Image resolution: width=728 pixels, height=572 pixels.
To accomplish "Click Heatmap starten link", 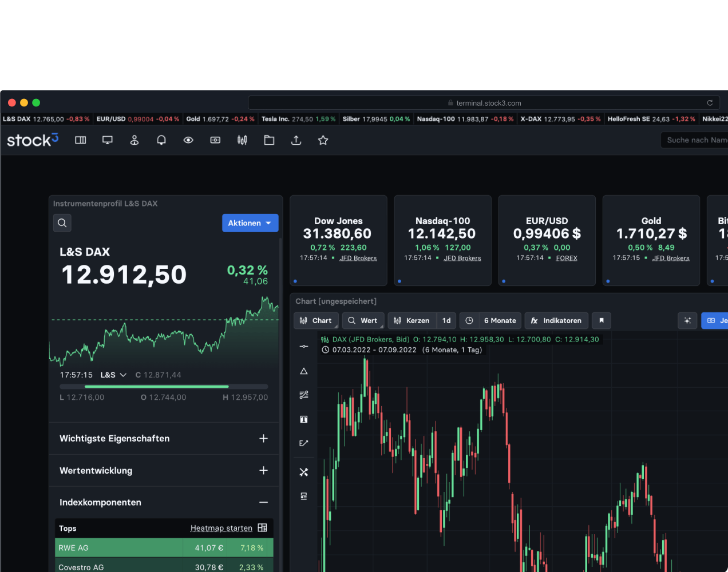I will [x=221, y=529].
